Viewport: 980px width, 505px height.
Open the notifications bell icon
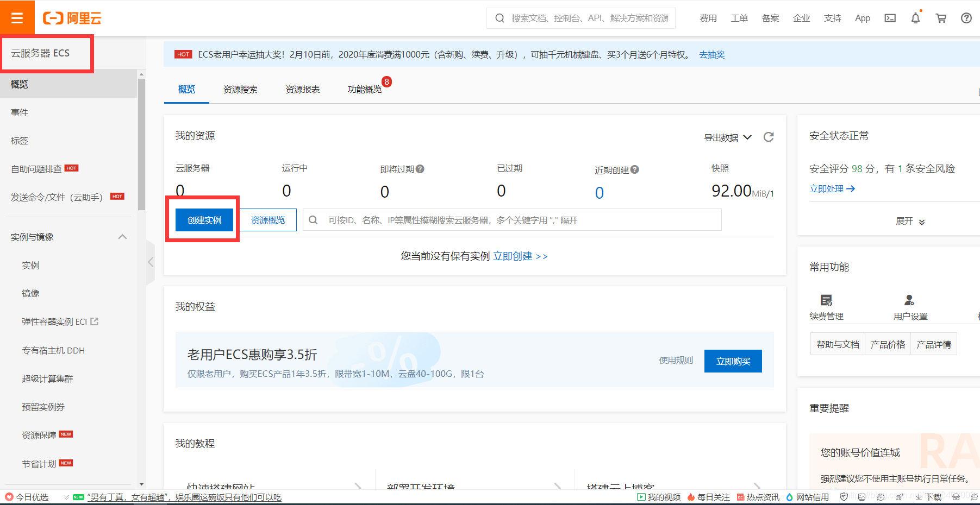pos(915,18)
